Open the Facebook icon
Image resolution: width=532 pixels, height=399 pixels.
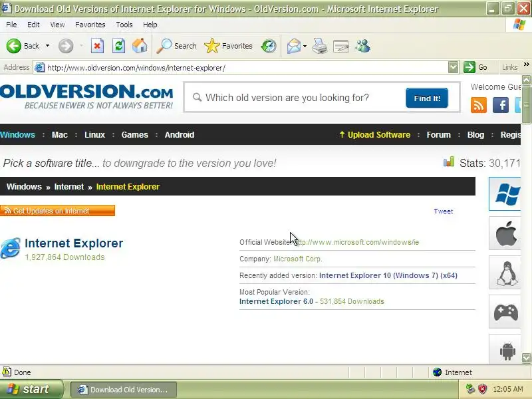(501, 105)
